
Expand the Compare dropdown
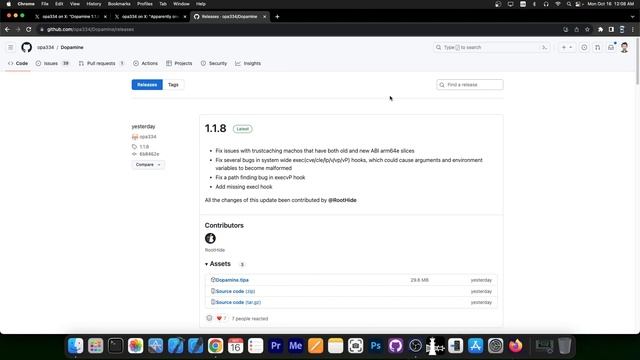coord(148,164)
